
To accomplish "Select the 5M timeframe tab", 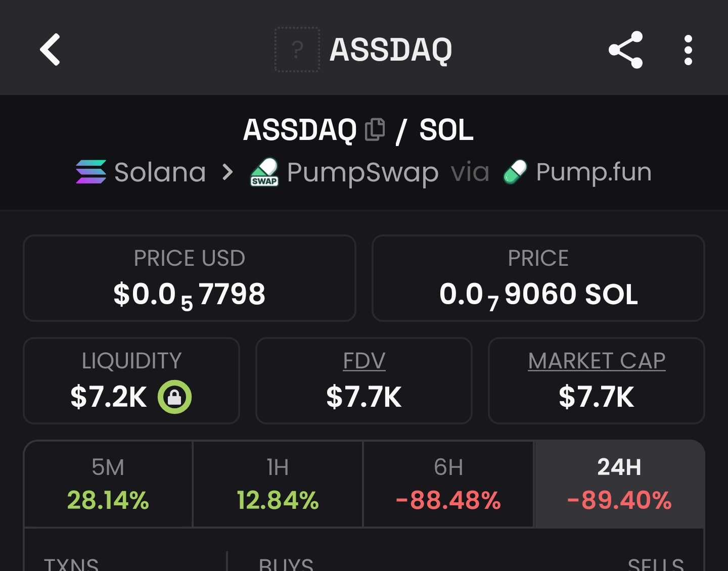I will click(x=108, y=484).
